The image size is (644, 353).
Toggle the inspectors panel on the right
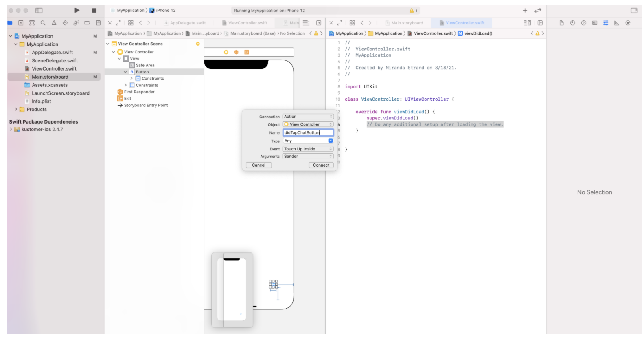click(634, 10)
